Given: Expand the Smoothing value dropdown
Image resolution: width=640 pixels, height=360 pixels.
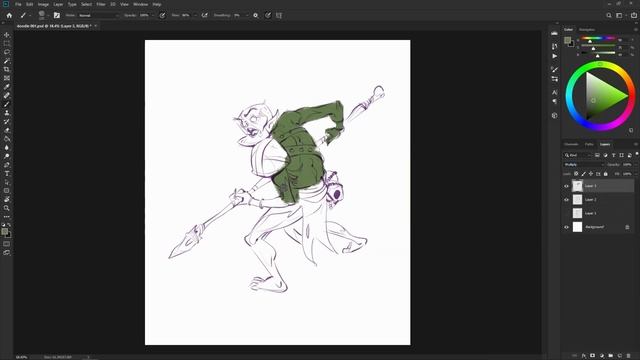Looking at the screenshot, I should (x=247, y=16).
